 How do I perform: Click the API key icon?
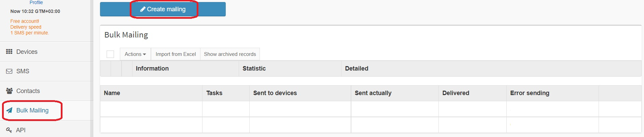tap(9, 130)
